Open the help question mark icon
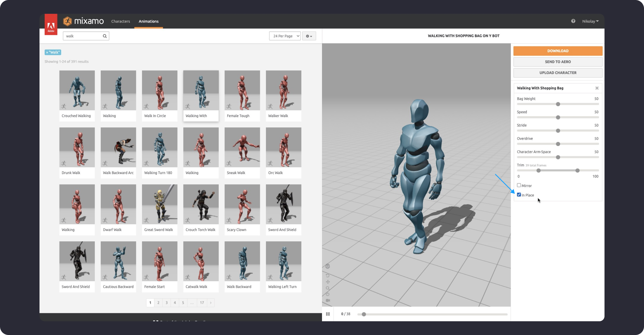 (573, 21)
